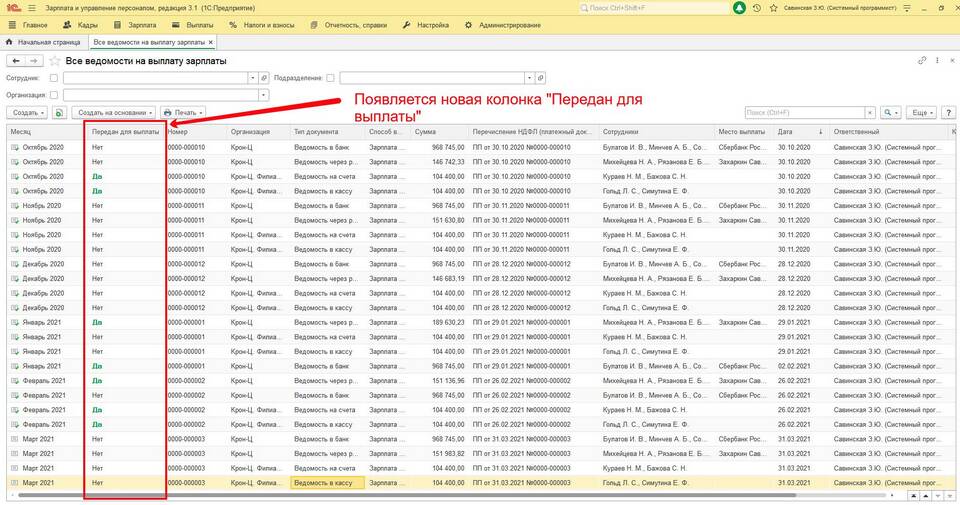Screen dimensions: 960x505
Task: Open form options three-dots menu
Action: (x=937, y=60)
